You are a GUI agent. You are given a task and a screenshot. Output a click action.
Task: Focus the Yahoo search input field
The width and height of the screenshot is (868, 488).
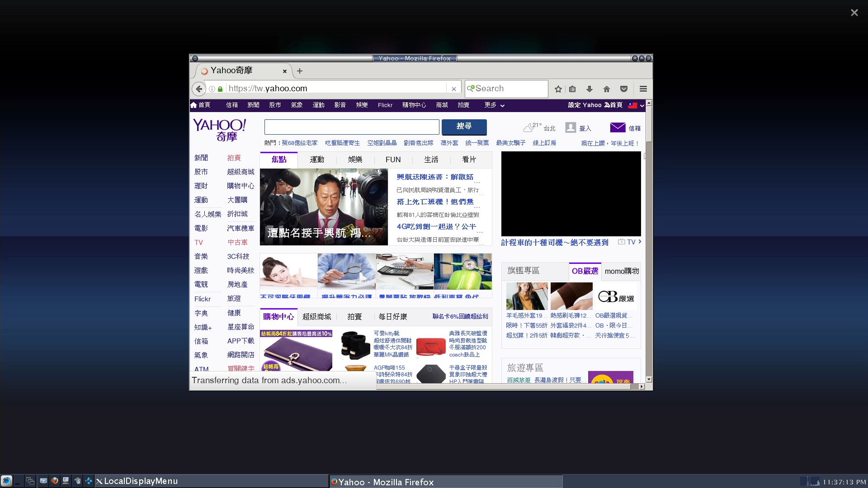tap(352, 127)
